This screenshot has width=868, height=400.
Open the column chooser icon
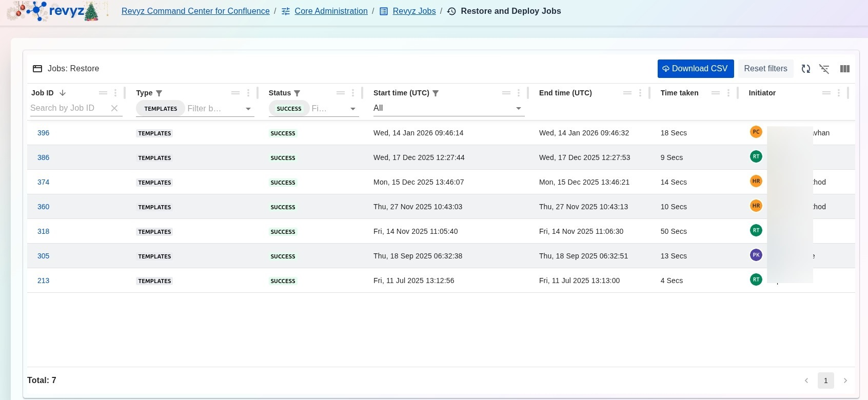[x=844, y=69]
